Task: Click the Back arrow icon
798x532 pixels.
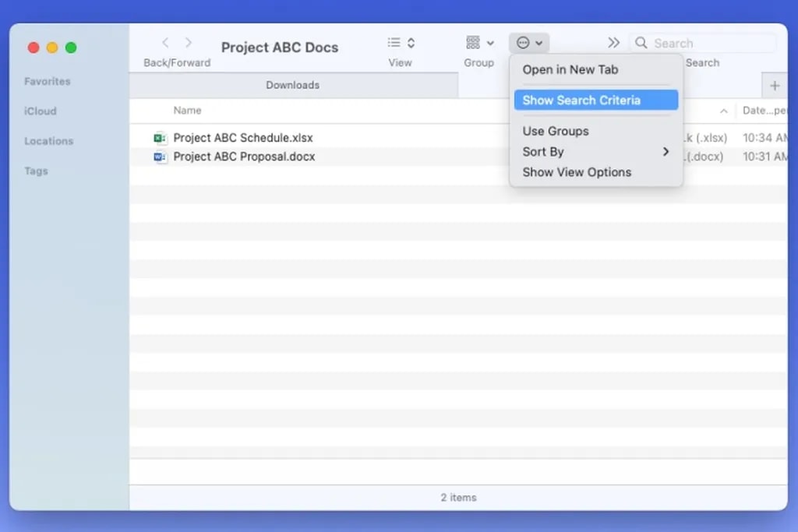Action: [x=165, y=42]
